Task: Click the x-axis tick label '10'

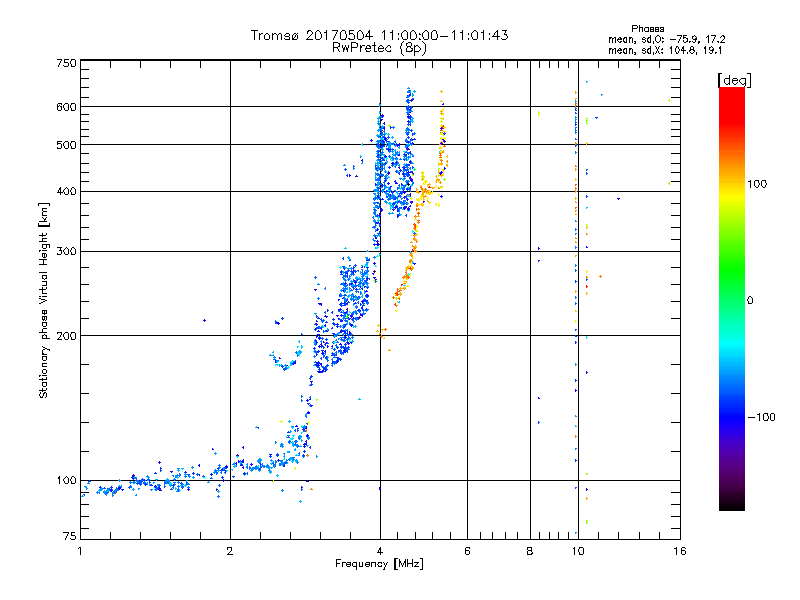Action: (578, 551)
